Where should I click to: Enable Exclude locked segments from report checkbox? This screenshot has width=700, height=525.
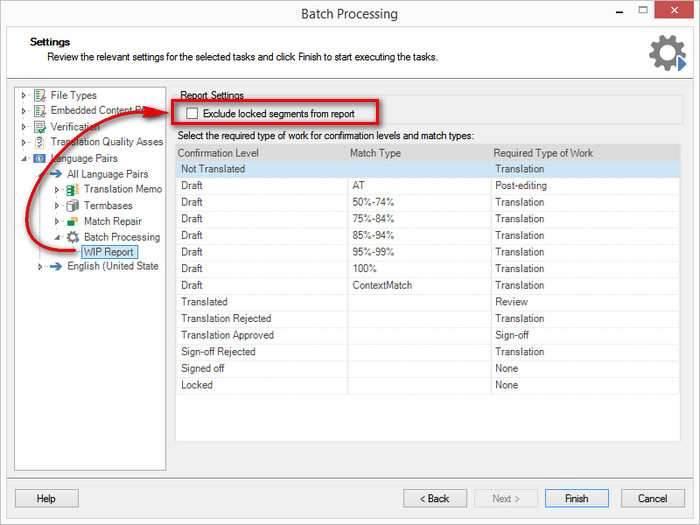[x=192, y=113]
